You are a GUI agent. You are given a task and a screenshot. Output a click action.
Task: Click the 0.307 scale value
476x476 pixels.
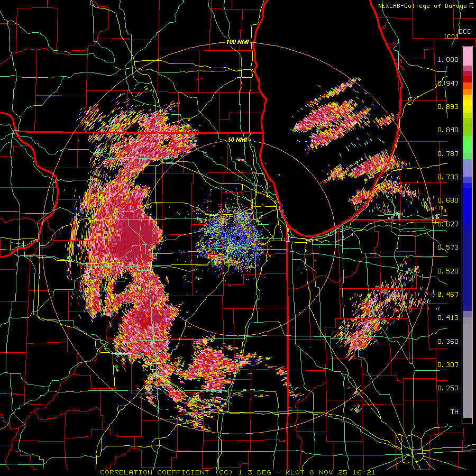pos(448,365)
